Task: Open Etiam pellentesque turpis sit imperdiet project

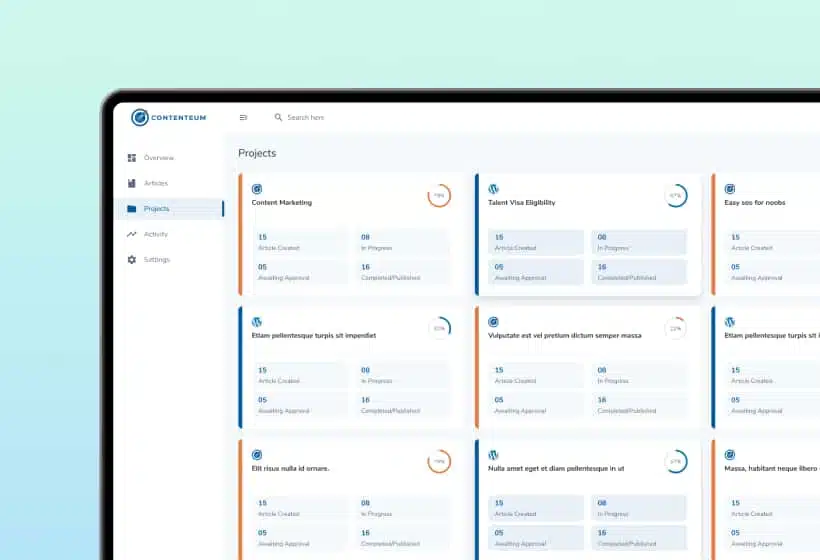Action: point(314,335)
